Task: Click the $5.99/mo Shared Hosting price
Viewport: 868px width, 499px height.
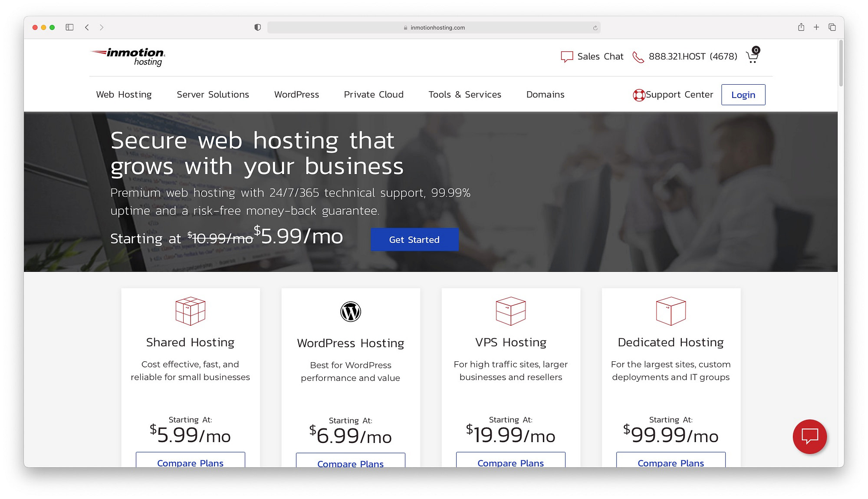Action: point(190,434)
